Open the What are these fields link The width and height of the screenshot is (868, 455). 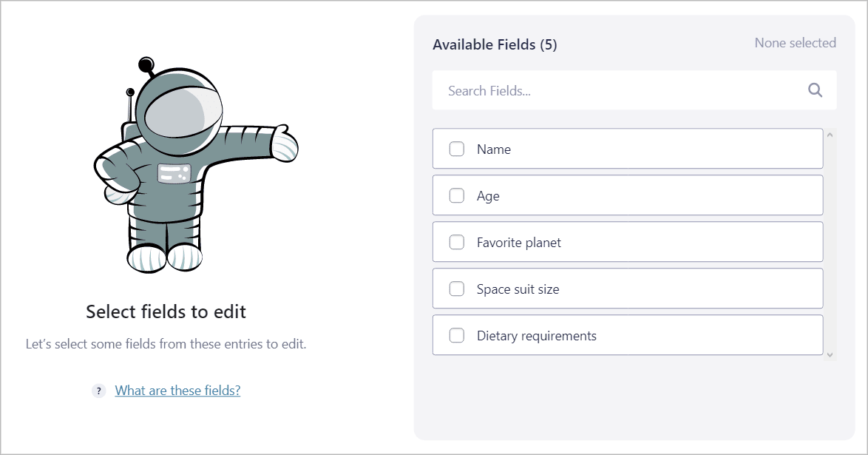(x=177, y=390)
